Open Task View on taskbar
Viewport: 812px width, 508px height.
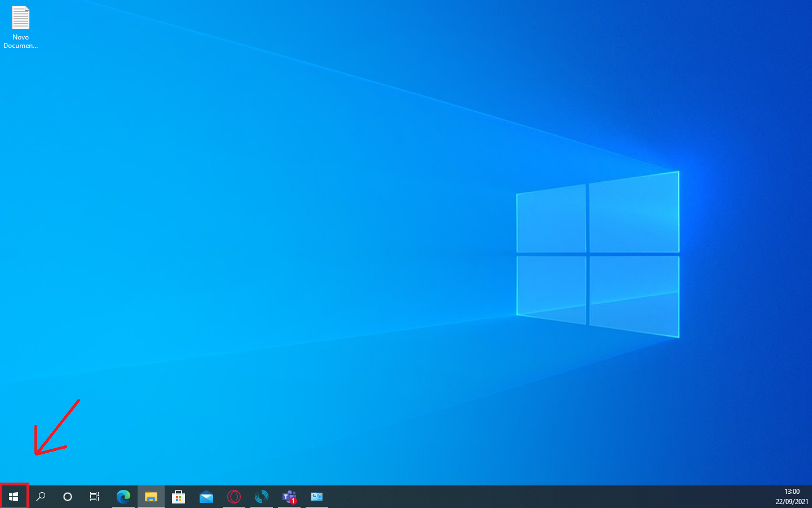pyautogui.click(x=95, y=497)
